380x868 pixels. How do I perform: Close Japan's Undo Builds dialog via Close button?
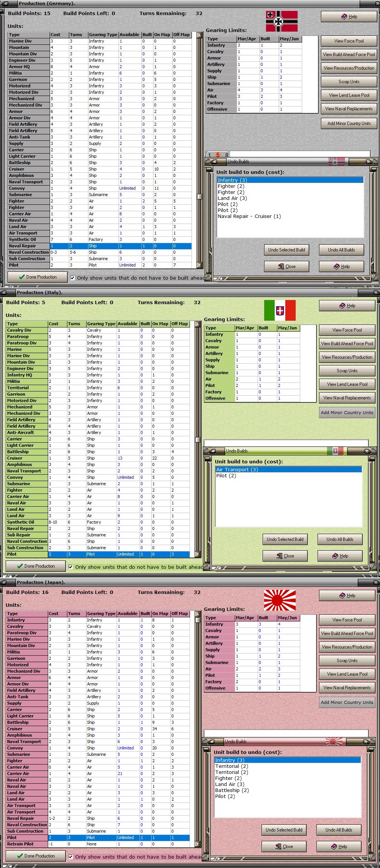(284, 847)
